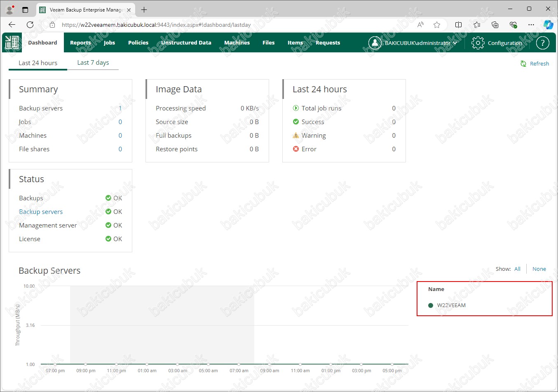Click the File shares count 0 link
This screenshot has width=558, height=392.
(x=120, y=149)
